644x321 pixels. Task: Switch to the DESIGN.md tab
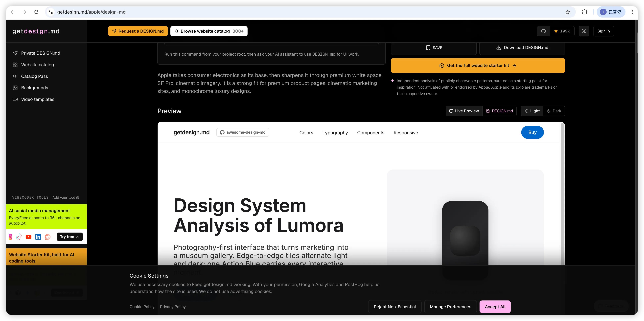pyautogui.click(x=500, y=111)
